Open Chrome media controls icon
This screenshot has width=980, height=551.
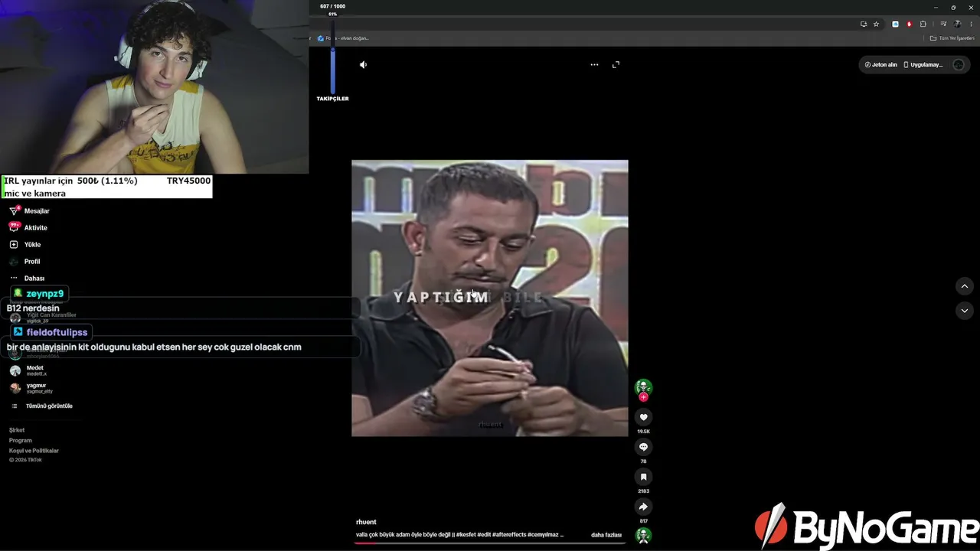tap(943, 24)
